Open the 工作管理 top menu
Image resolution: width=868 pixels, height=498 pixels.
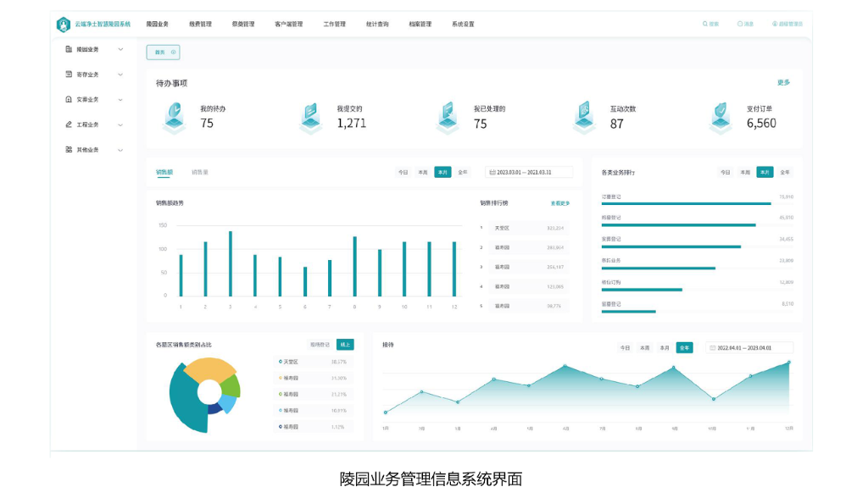click(334, 25)
